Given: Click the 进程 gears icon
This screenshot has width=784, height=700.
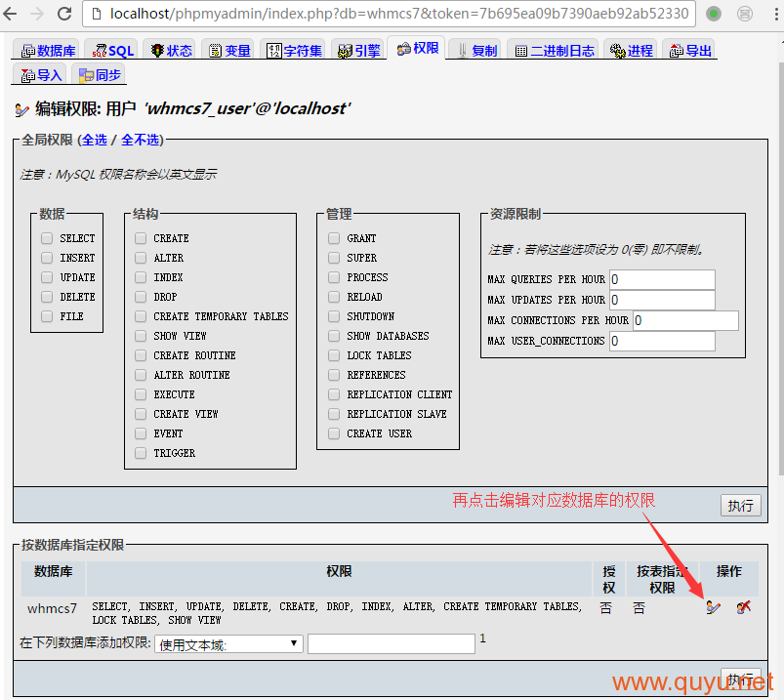Looking at the screenshot, I should coord(617,51).
